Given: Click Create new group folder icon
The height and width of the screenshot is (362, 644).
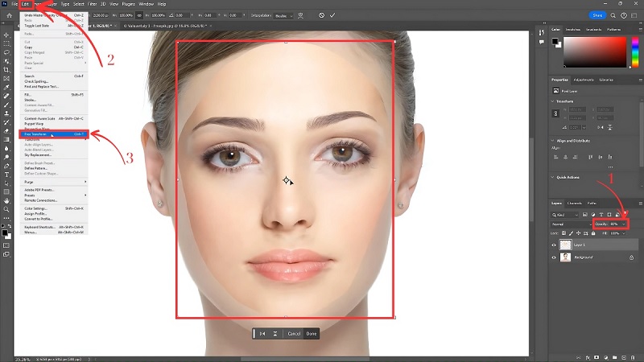Looking at the screenshot, I should [x=614, y=357].
